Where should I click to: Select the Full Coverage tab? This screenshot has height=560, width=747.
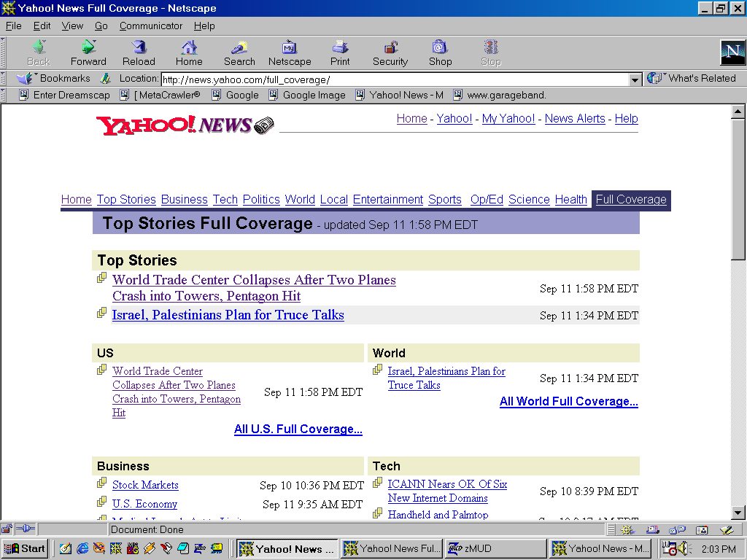coord(631,200)
